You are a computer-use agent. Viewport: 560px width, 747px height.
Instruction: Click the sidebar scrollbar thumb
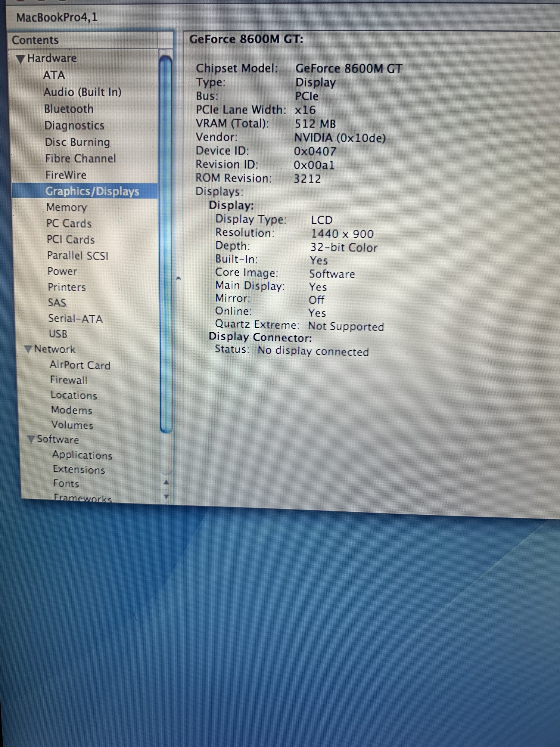point(166,244)
